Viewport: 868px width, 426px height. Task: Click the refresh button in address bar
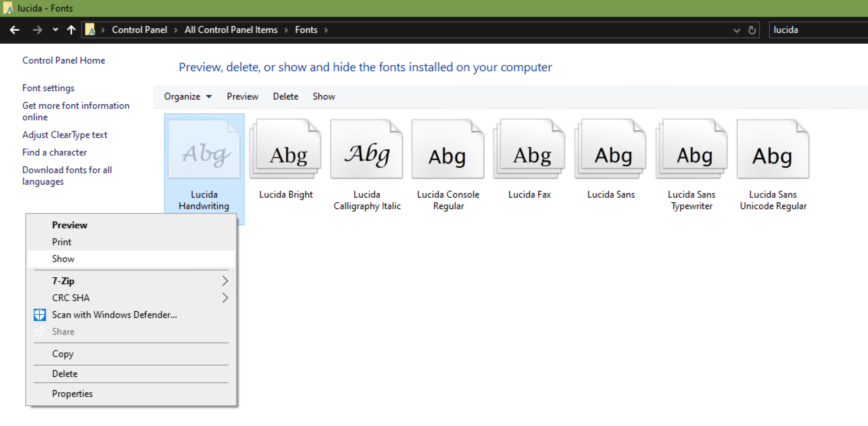752,30
